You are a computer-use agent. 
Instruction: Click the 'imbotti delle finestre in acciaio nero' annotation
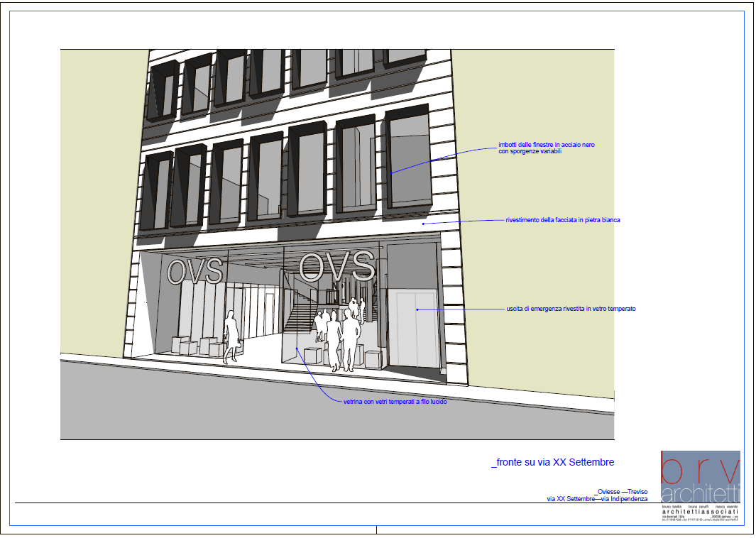click(547, 148)
